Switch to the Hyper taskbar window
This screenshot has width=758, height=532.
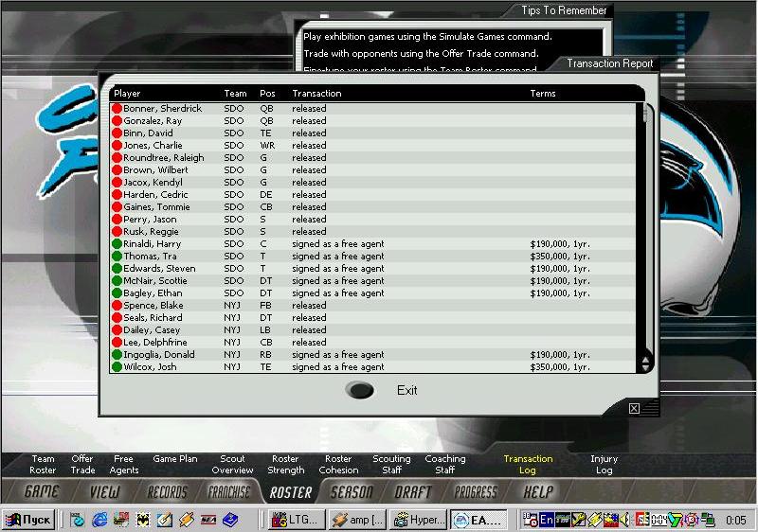pyautogui.click(x=416, y=520)
